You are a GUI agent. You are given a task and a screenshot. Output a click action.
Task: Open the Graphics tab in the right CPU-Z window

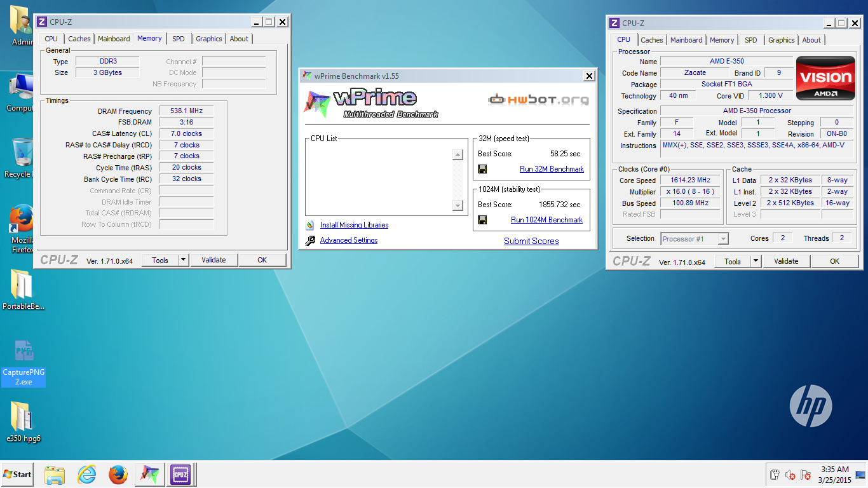pos(782,40)
